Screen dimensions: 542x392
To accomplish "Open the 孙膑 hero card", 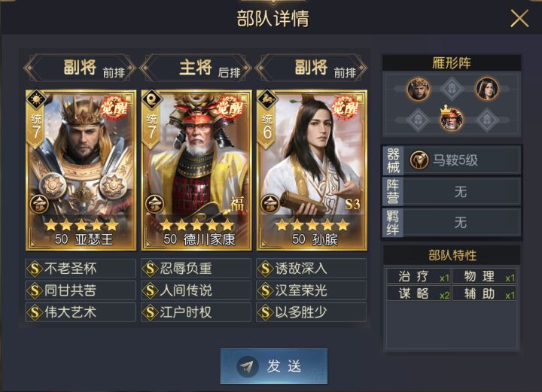I will 312,170.
